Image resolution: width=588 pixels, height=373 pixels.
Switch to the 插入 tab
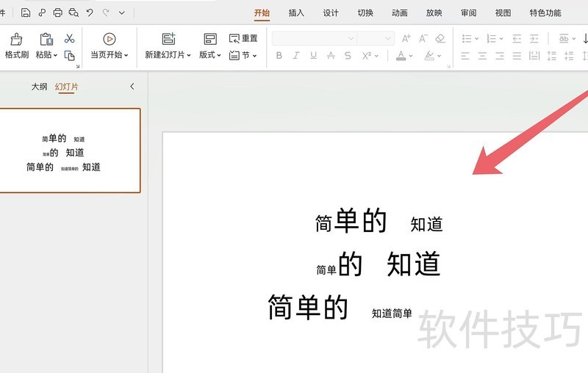coord(296,12)
